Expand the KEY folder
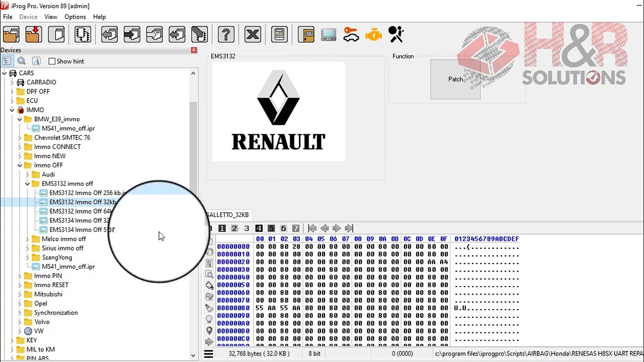The height and width of the screenshot is (362, 644). [12, 340]
